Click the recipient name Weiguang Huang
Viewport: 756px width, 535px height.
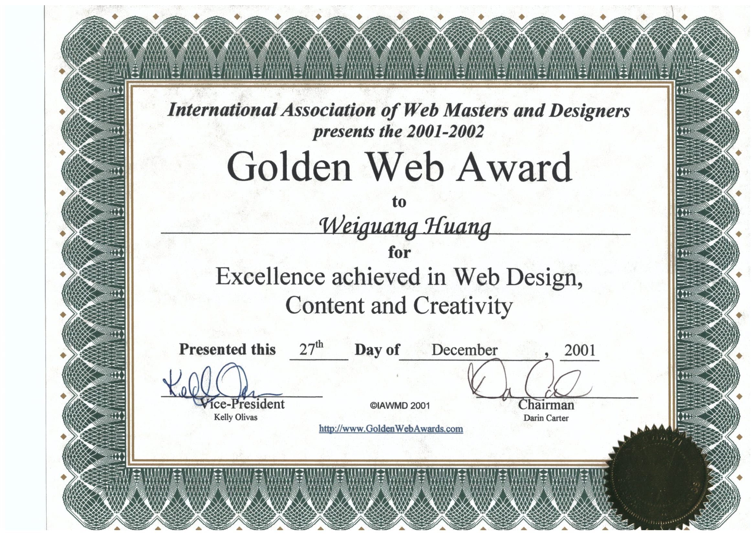pyautogui.click(x=405, y=226)
